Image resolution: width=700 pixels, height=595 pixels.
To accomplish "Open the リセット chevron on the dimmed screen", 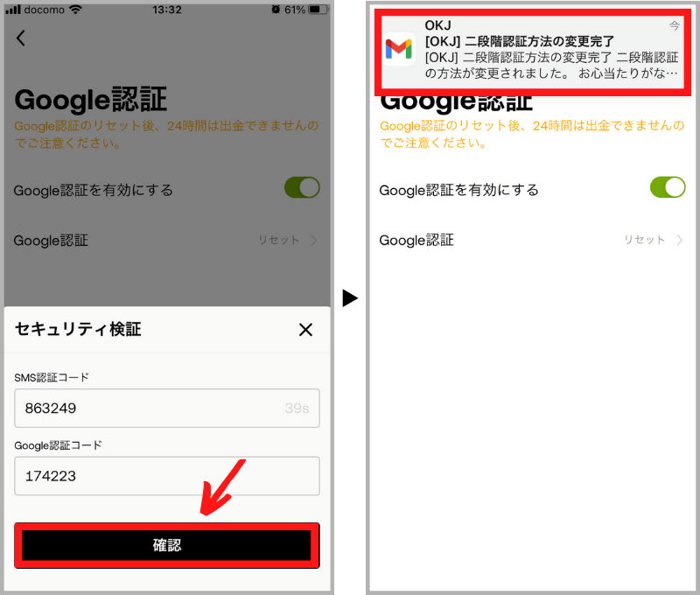I will (x=314, y=241).
